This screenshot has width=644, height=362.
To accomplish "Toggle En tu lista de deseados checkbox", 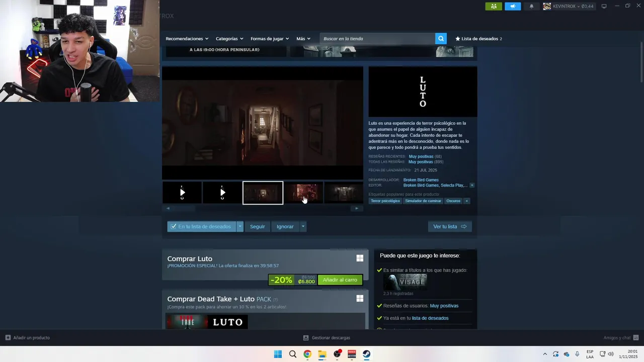I will click(174, 227).
